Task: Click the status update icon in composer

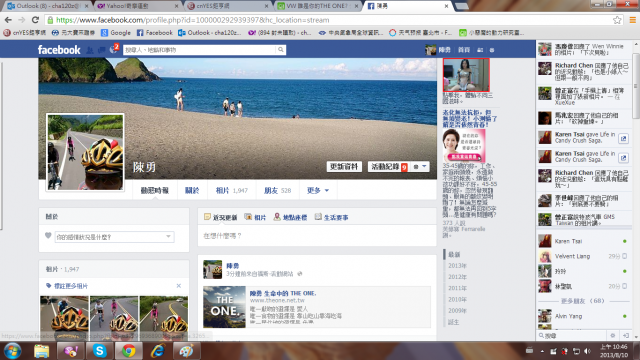Action: click(x=207, y=217)
